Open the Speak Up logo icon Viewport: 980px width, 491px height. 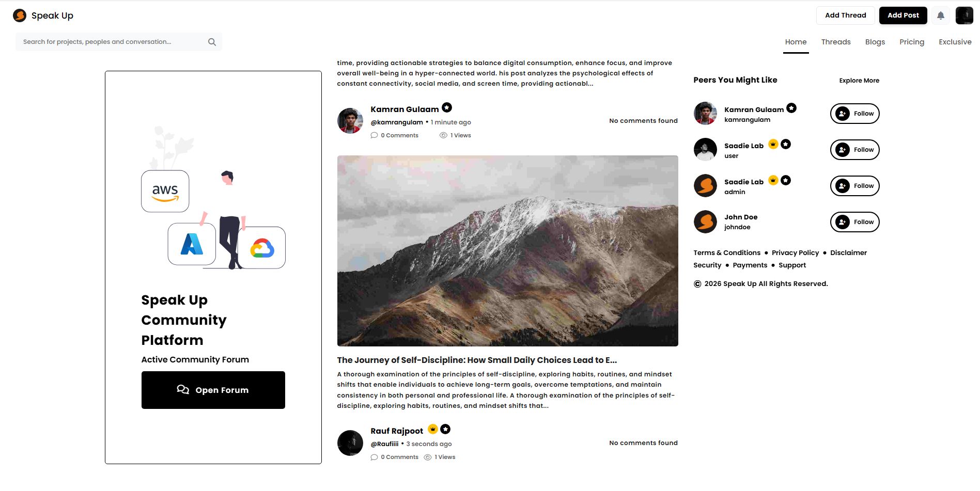(20, 15)
